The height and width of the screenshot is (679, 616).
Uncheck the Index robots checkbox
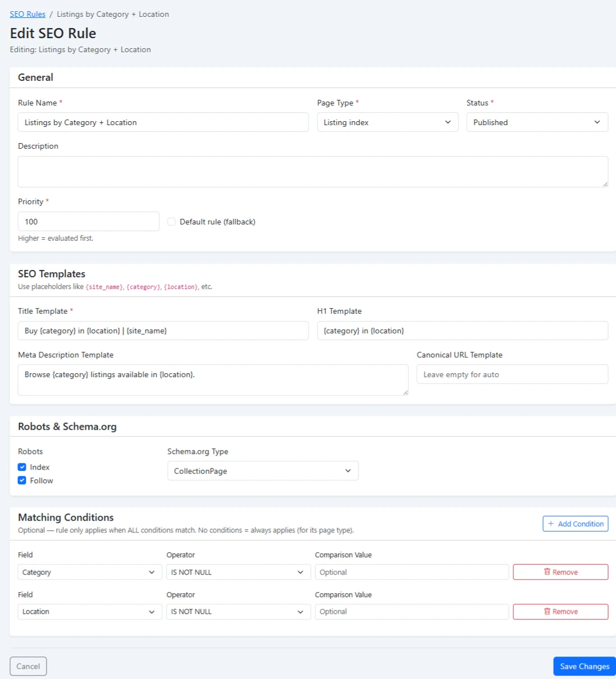coord(22,467)
